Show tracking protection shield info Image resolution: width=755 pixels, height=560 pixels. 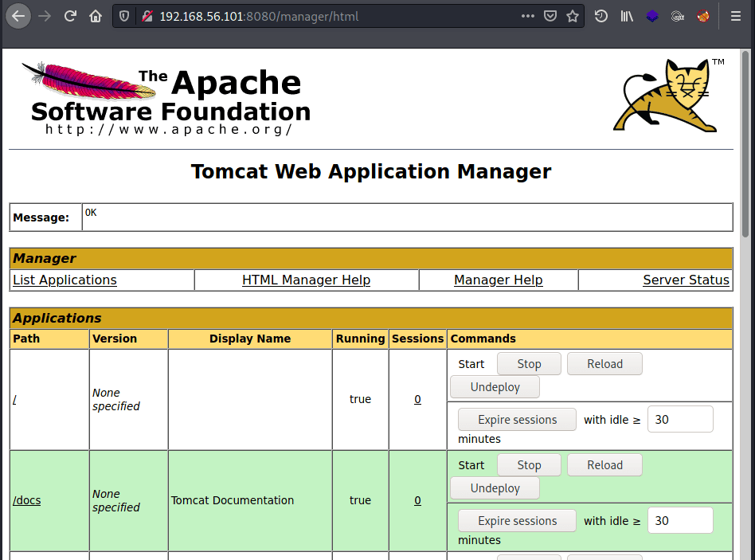pos(124,17)
